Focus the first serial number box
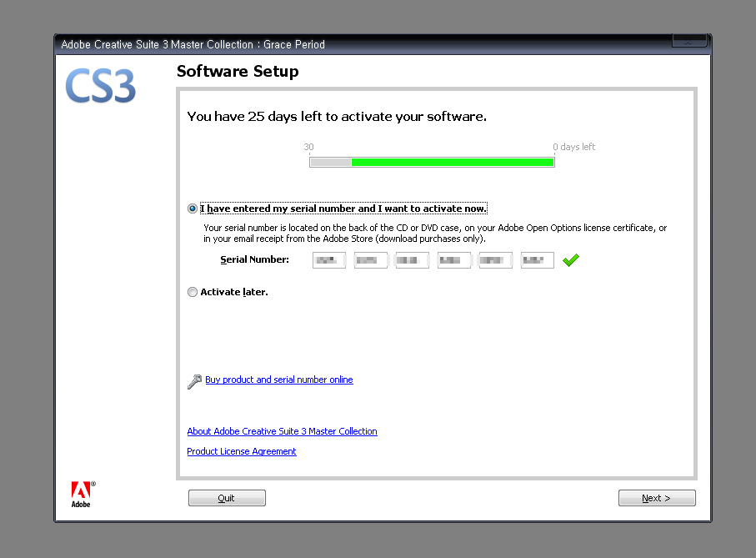The image size is (756, 558). 329,260
